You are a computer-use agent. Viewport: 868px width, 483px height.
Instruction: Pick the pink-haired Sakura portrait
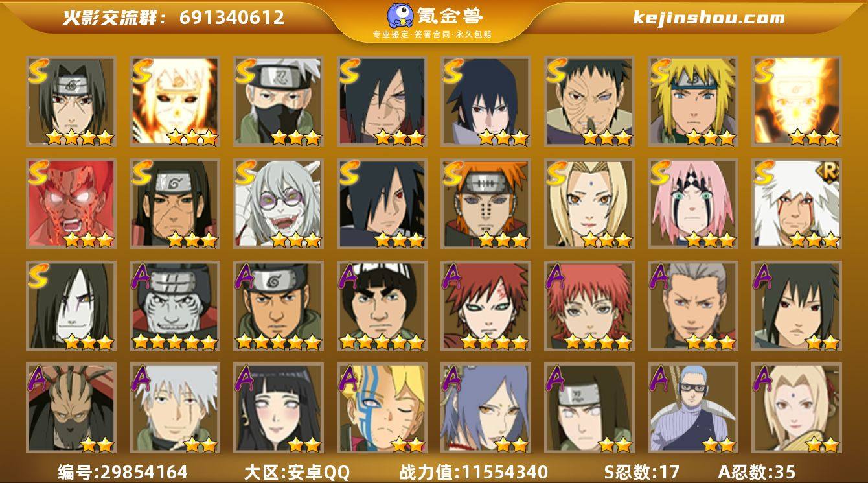pos(692,204)
